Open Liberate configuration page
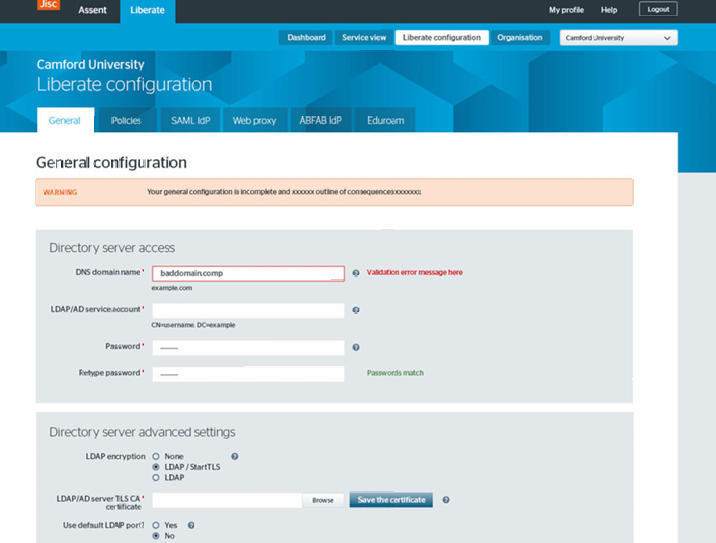 coord(442,37)
